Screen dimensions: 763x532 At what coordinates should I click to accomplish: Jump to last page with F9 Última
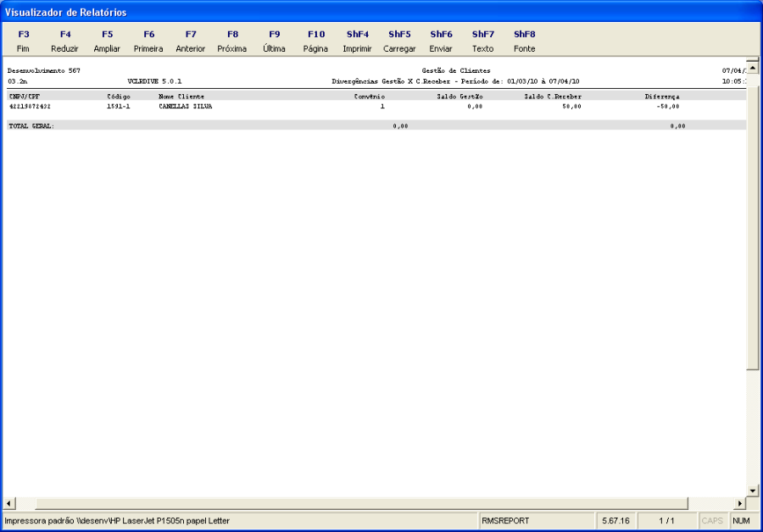pos(274,41)
